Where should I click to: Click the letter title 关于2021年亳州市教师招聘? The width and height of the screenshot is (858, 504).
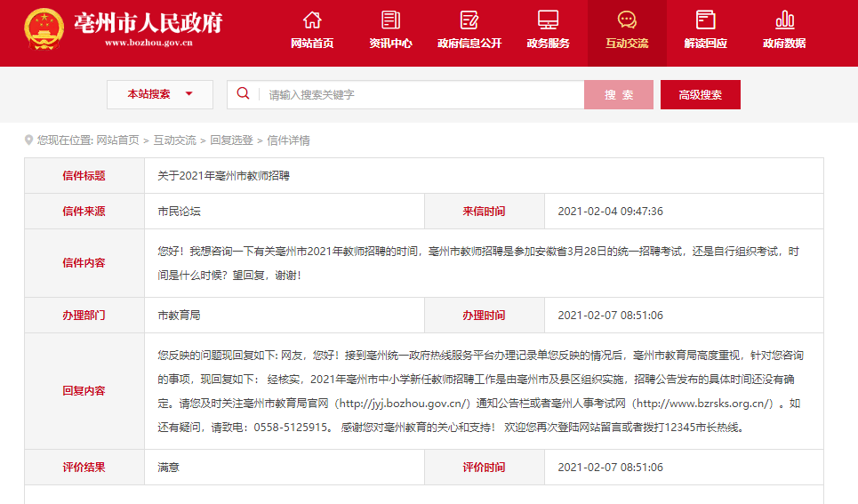[224, 176]
